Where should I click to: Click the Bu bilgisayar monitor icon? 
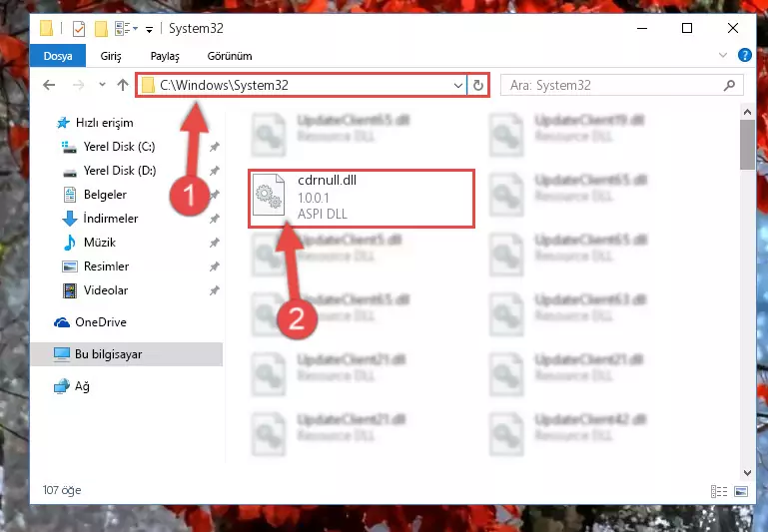pyautogui.click(x=62, y=354)
